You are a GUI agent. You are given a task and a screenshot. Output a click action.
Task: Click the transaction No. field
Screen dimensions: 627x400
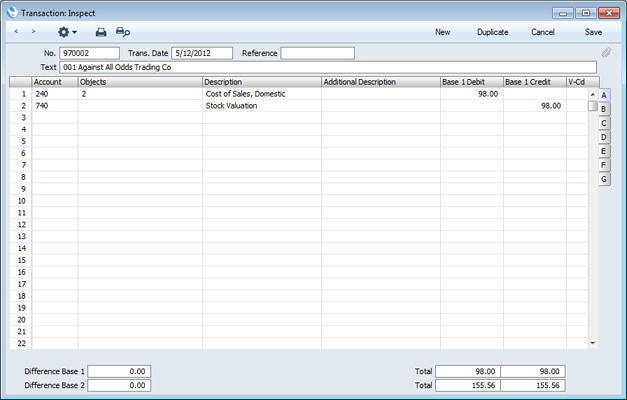tap(88, 53)
